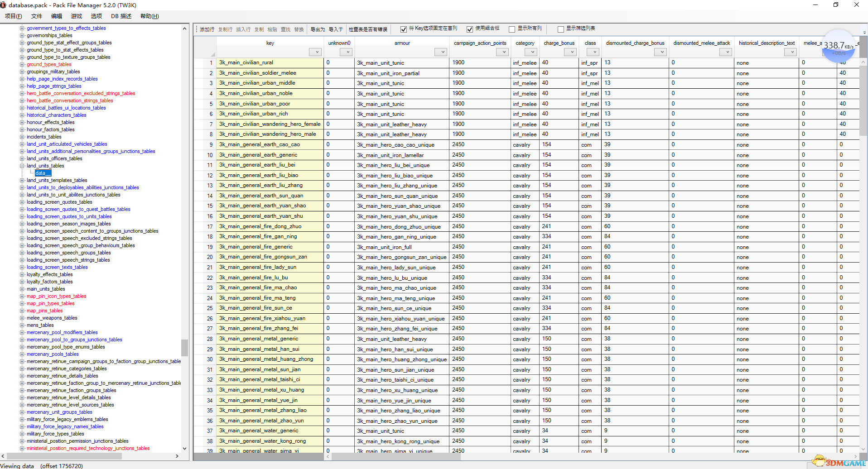Image resolution: width=868 pixels, height=469 pixels.
Task: Select the data entry under land_units_tables
Action: click(43, 173)
